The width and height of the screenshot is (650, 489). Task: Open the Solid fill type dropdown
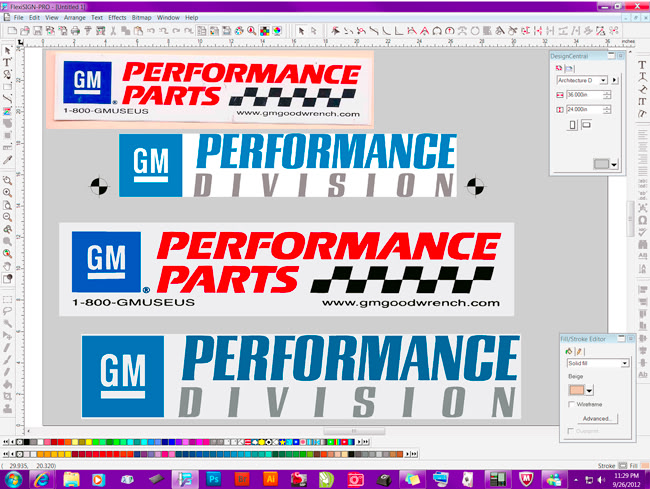tap(625, 363)
